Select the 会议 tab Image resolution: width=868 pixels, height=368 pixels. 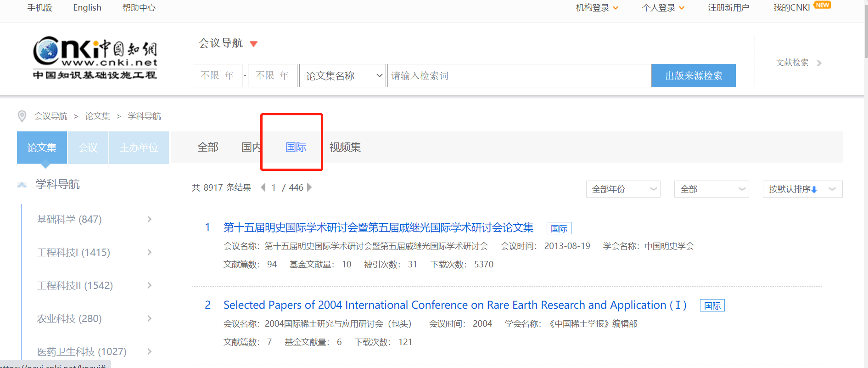[88, 147]
